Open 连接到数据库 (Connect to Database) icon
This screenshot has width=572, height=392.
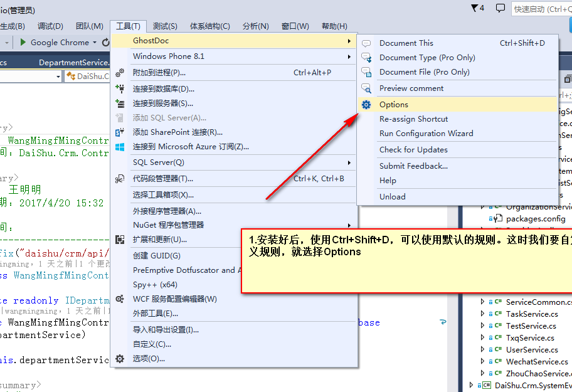click(120, 87)
